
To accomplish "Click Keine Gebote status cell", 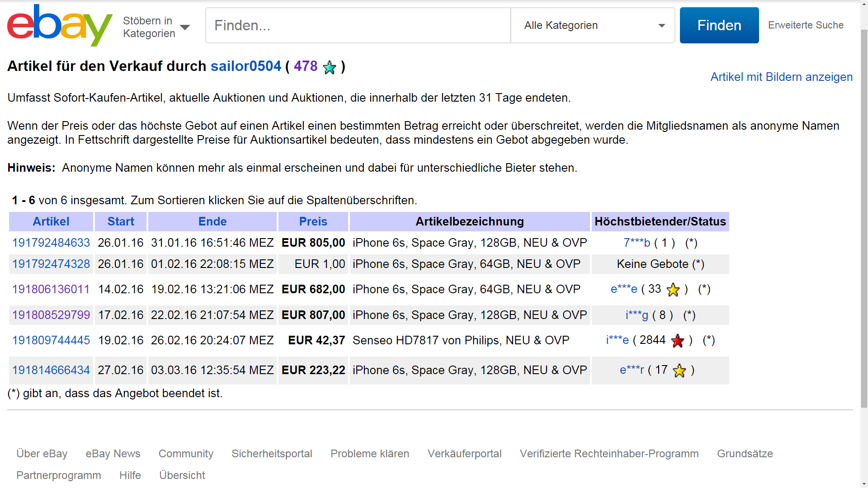I will point(660,264).
